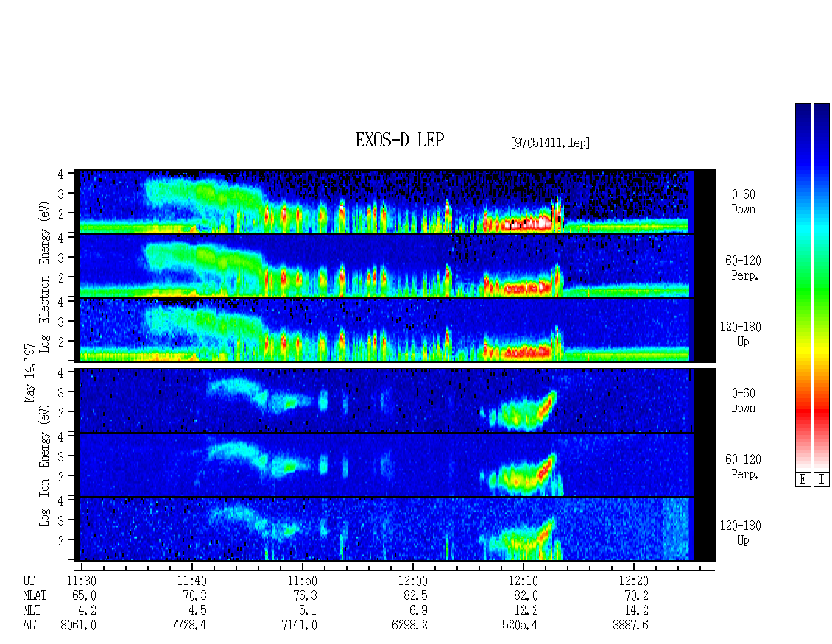Click the May 14, '97 date label

[29, 372]
